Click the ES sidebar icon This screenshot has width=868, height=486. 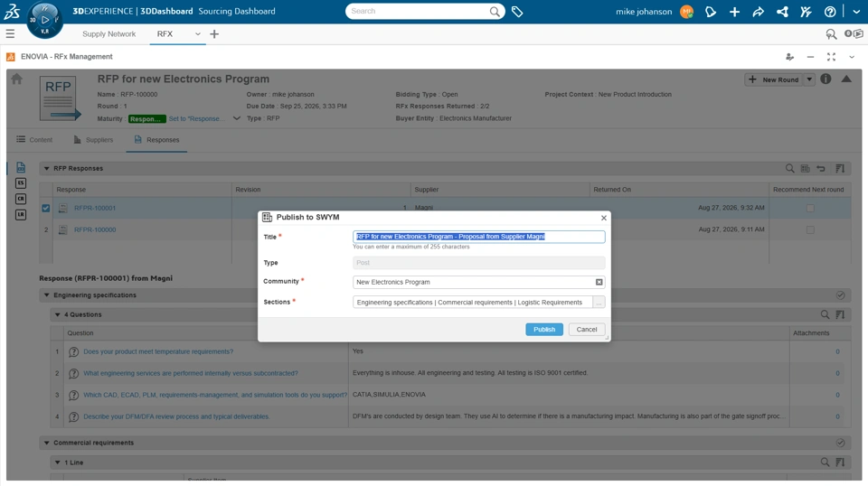click(21, 183)
